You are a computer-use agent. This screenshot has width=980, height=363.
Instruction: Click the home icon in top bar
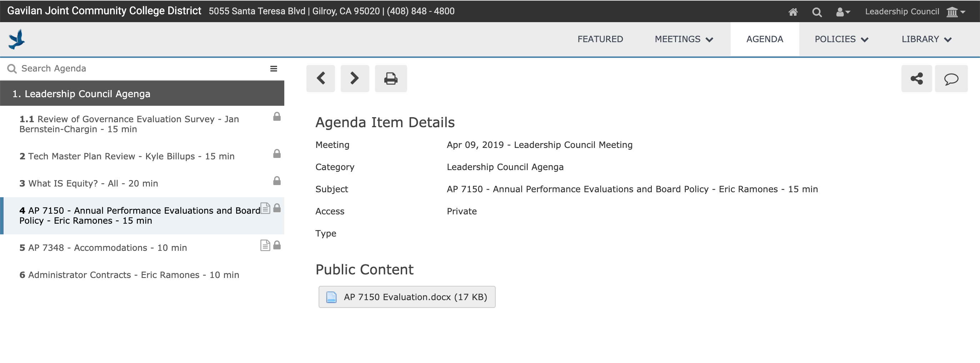tap(792, 12)
